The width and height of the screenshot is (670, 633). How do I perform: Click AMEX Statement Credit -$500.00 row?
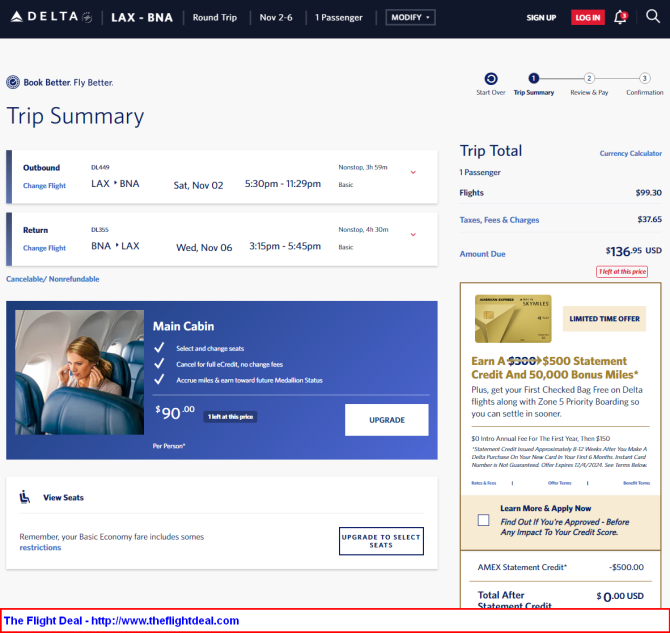coord(560,567)
